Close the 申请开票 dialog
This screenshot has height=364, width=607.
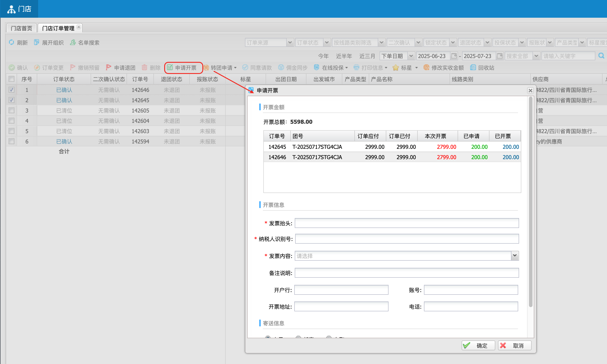pos(530,91)
